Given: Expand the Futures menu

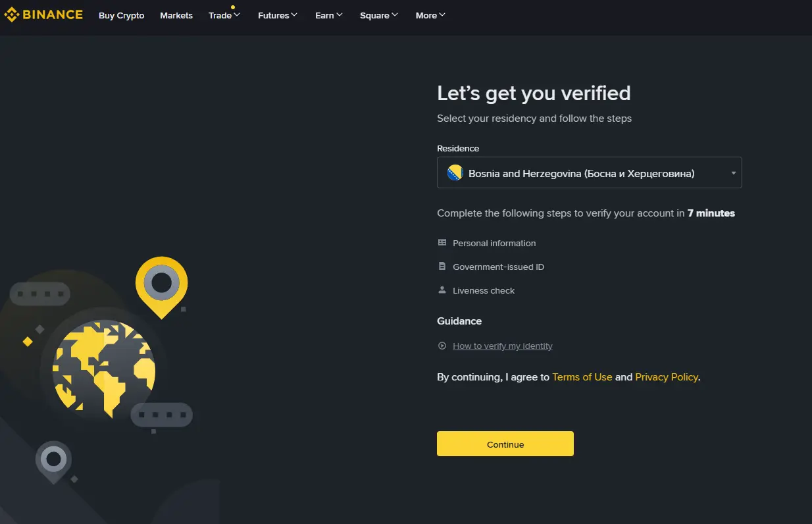Looking at the screenshot, I should click(x=277, y=15).
